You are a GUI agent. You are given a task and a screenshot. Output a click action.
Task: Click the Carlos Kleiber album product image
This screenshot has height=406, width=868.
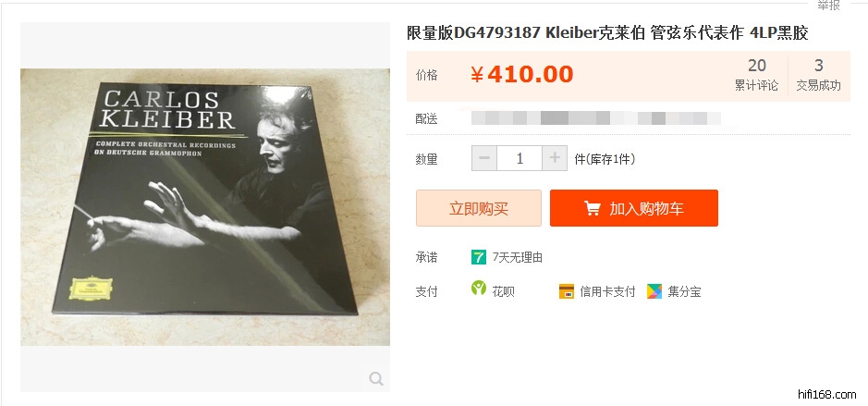205,207
